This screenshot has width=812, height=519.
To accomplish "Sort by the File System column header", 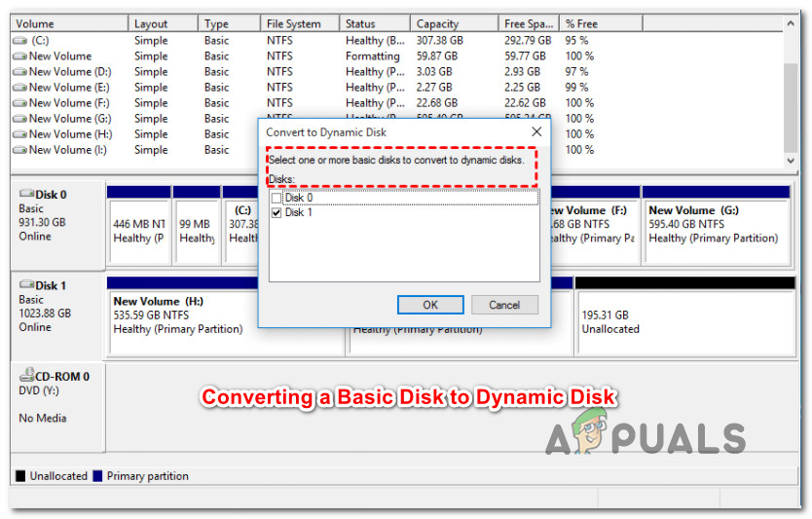I will point(300,23).
